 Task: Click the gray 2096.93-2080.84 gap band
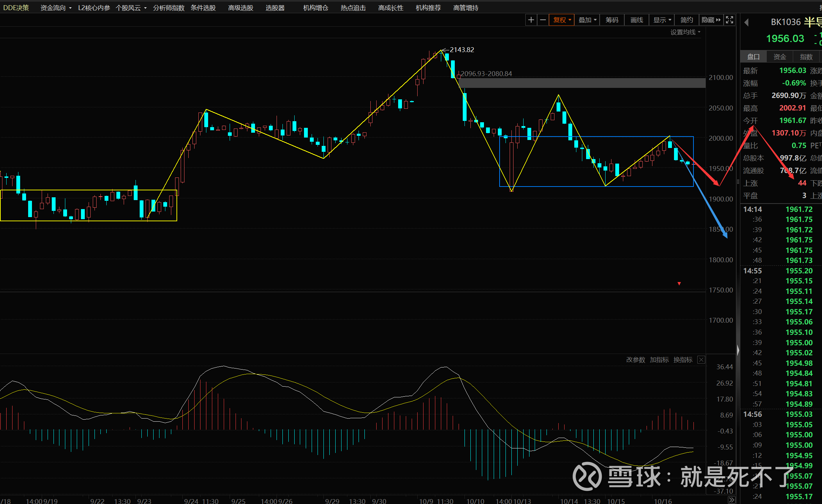582,83
